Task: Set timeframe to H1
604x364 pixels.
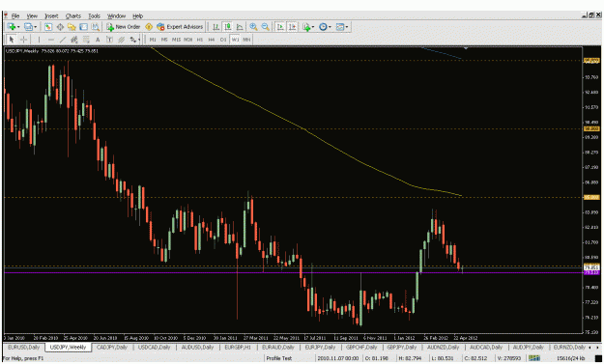Action: click(x=199, y=40)
